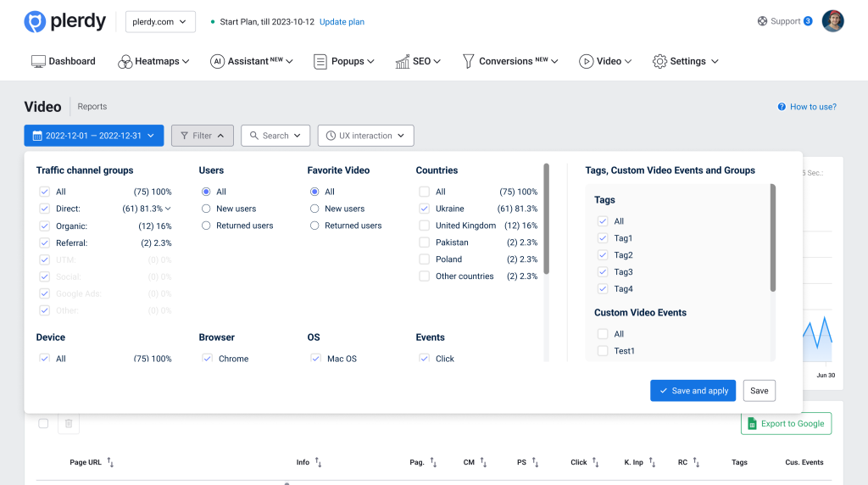Select Returned users under Favorite Video
The width and height of the screenshot is (868, 485).
tap(314, 226)
